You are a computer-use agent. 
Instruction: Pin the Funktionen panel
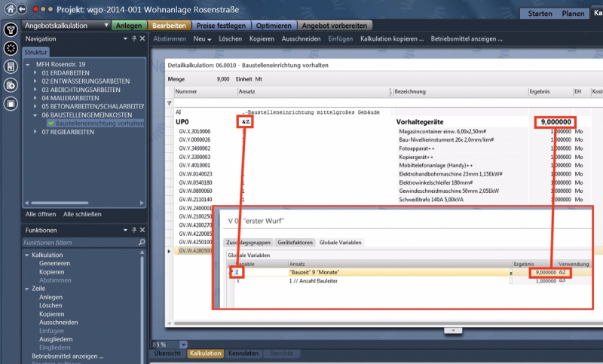click(x=134, y=231)
